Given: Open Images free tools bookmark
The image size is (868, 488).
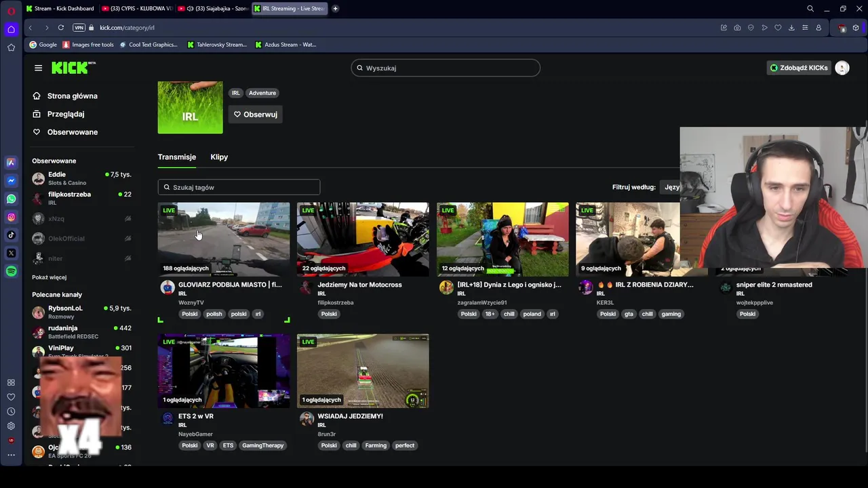Looking at the screenshot, I should click(x=88, y=45).
